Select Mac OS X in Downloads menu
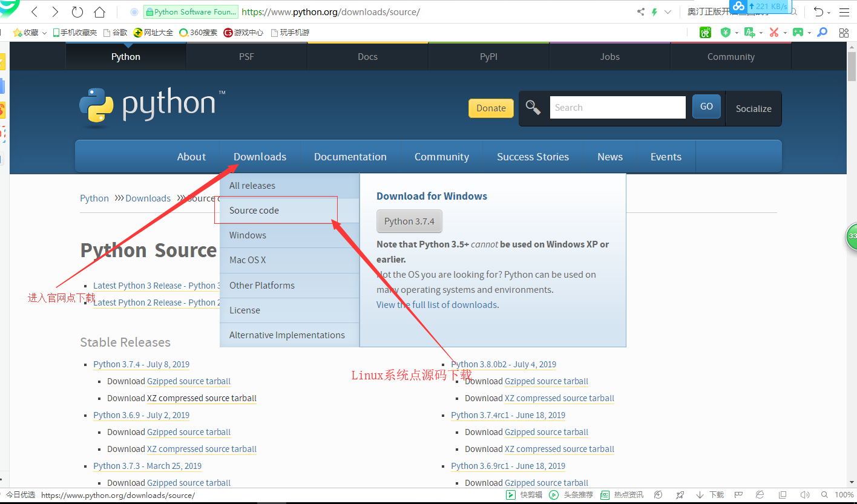This screenshot has width=857, height=504. click(289, 260)
